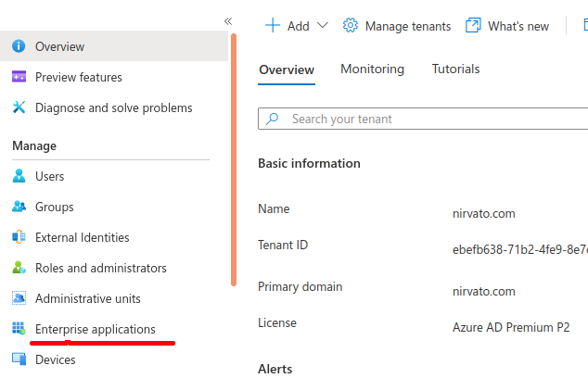Click the sidebar vertical scrollbar
The image size is (588, 378).
click(234, 159)
